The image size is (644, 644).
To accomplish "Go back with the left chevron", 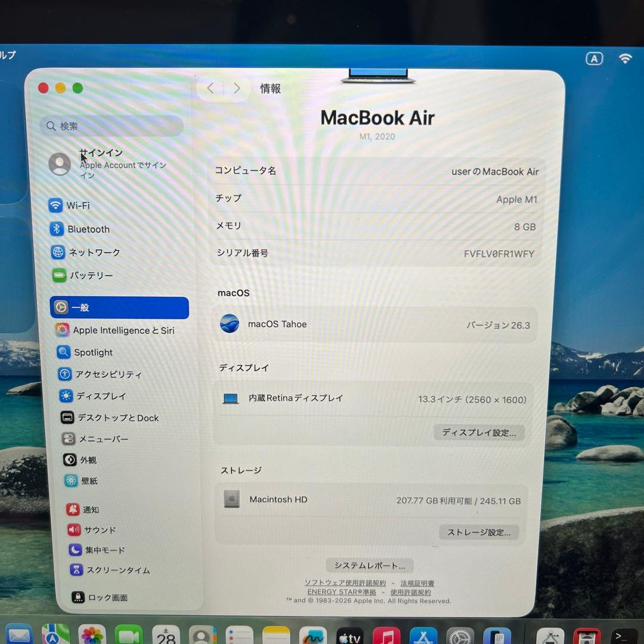I will pyautogui.click(x=210, y=88).
